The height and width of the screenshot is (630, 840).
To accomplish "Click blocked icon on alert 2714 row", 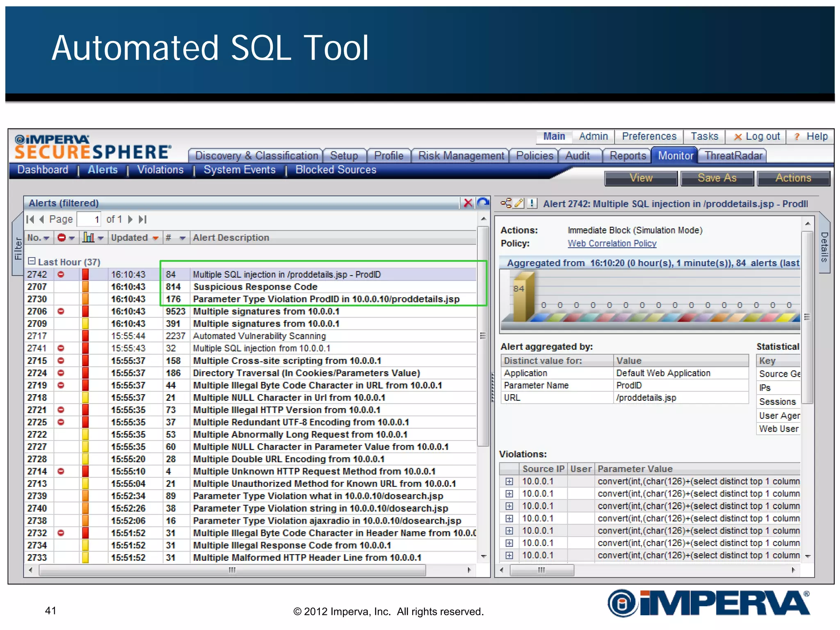I will pos(61,471).
